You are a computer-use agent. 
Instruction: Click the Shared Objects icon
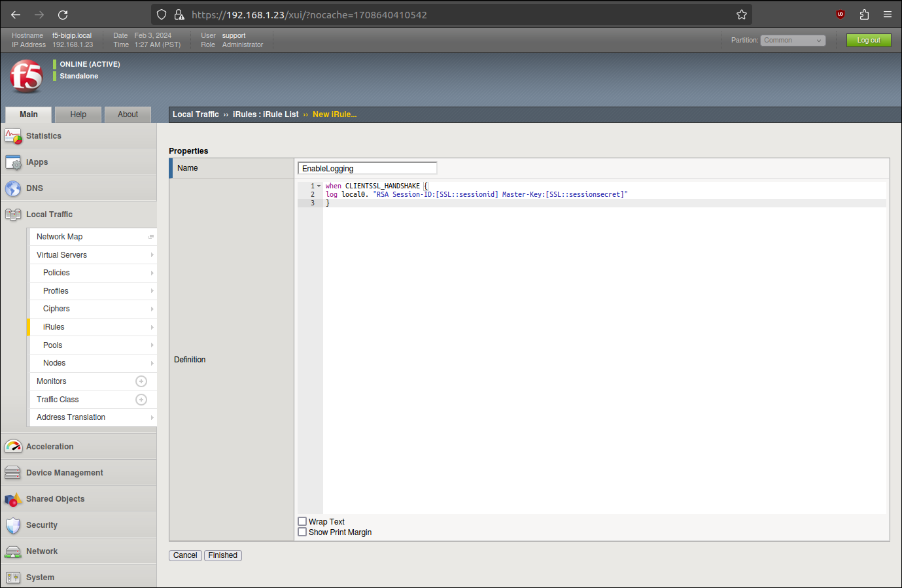tap(13, 500)
